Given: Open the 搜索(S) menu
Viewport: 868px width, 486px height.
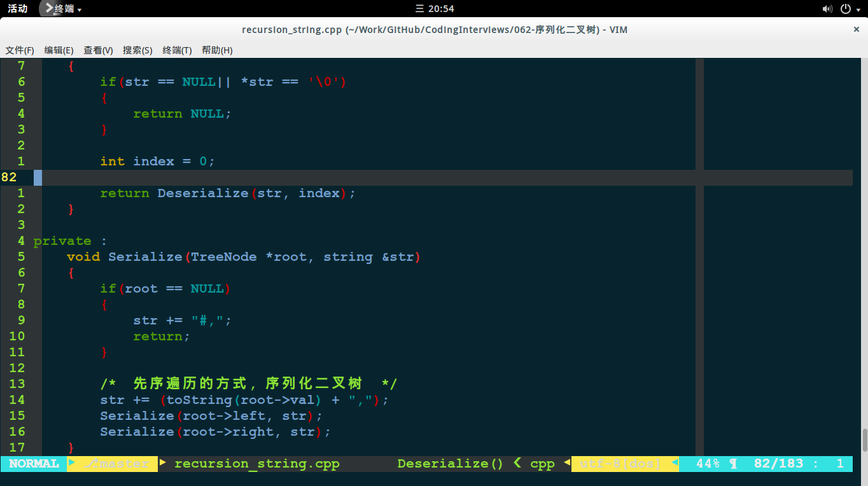Looking at the screenshot, I should point(137,50).
